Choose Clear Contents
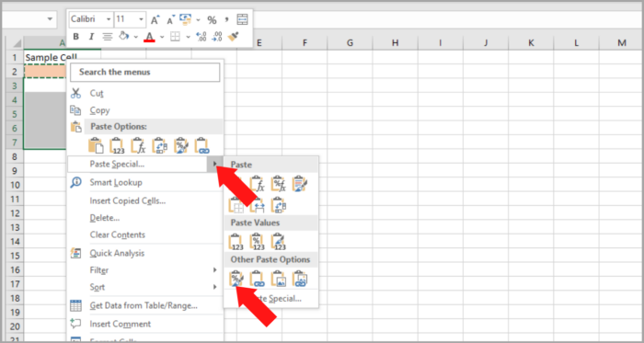This screenshot has width=644, height=343. tap(145, 234)
